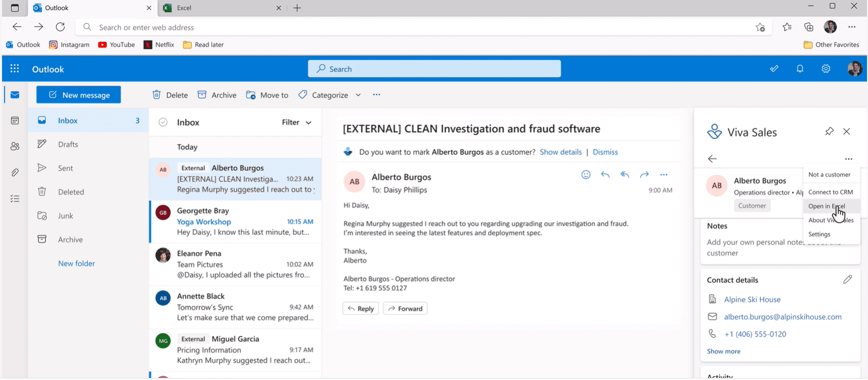Image resolution: width=868 pixels, height=380 pixels.
Task: Switch to the Excel browser tab
Action: click(x=221, y=8)
